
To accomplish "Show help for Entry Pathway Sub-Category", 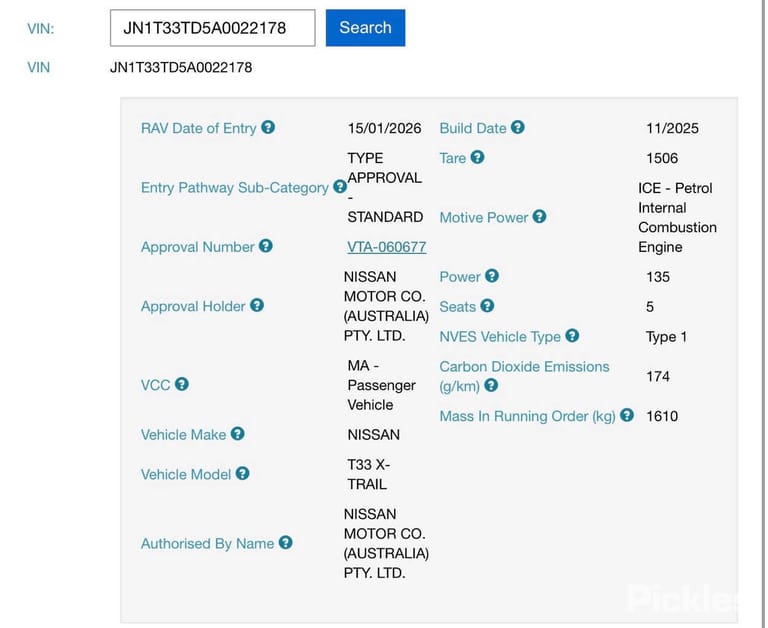I will point(340,187).
